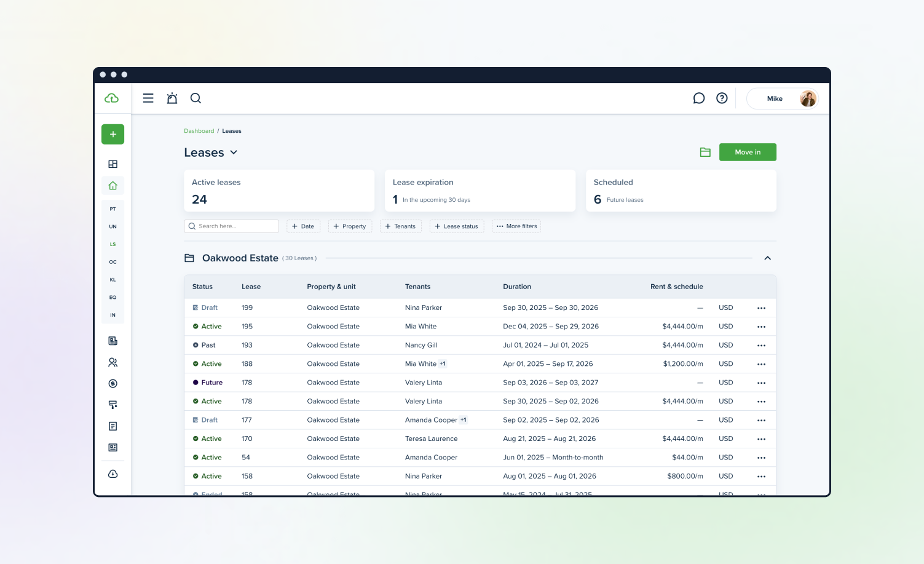Open the chat messages icon
The image size is (924, 564).
[x=698, y=98]
